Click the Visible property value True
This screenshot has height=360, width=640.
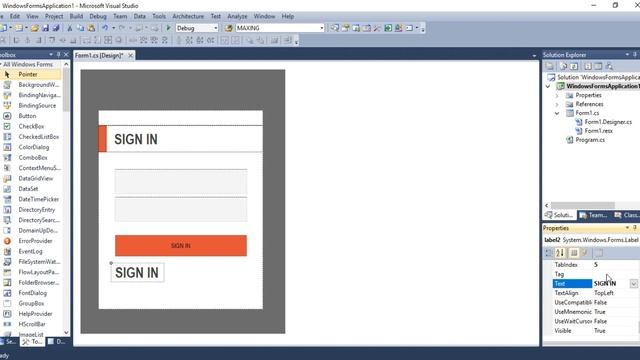click(x=600, y=331)
